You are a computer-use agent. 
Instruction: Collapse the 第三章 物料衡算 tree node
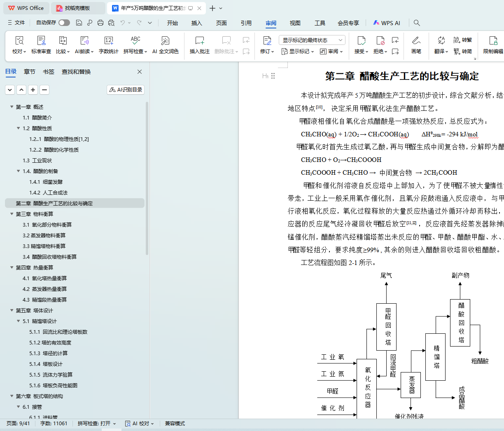click(12, 214)
